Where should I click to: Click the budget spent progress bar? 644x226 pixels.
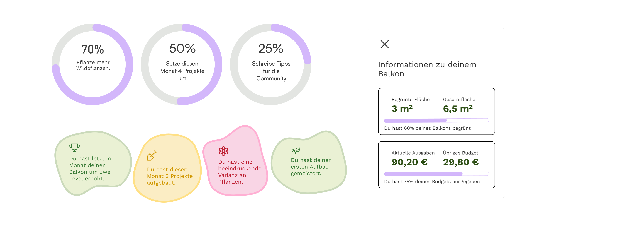436,174
